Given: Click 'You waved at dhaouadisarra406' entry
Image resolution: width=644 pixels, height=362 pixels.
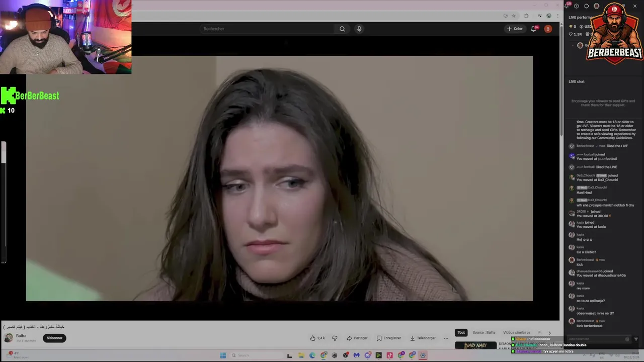Looking at the screenshot, I should coord(601,276).
